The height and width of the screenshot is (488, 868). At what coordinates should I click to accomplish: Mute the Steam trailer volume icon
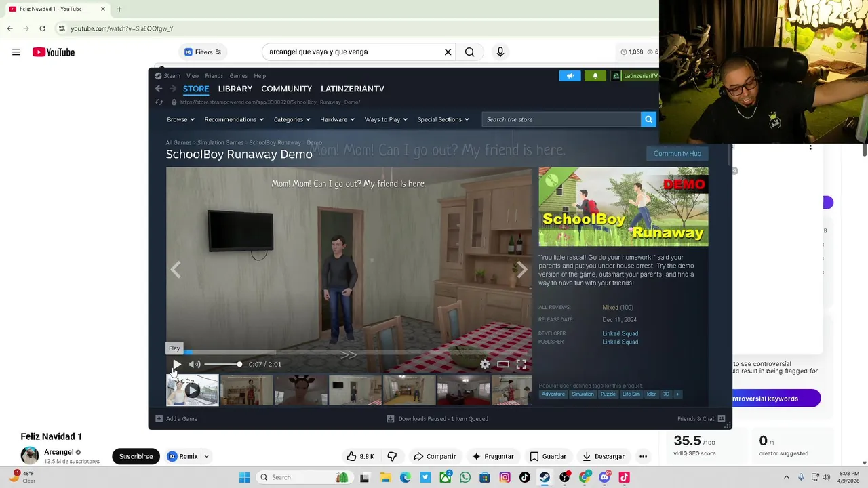(195, 364)
